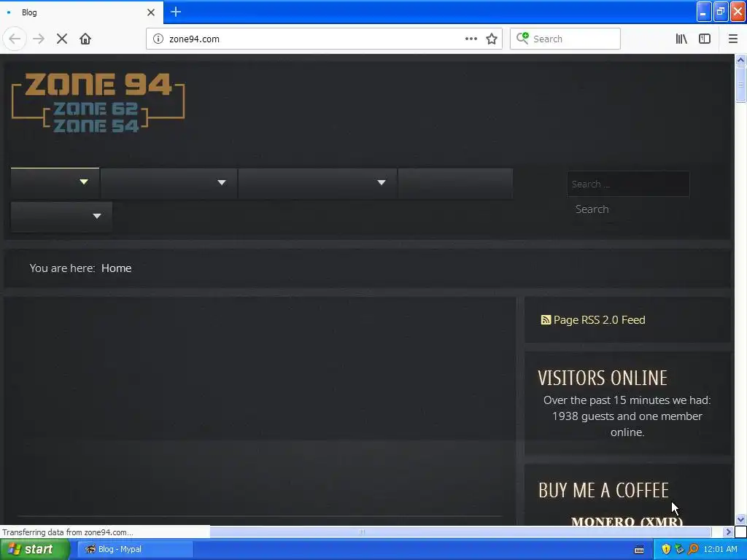The width and height of the screenshot is (747, 560).
Task: Click the orange magnifier tray icon
Action: [x=693, y=549]
